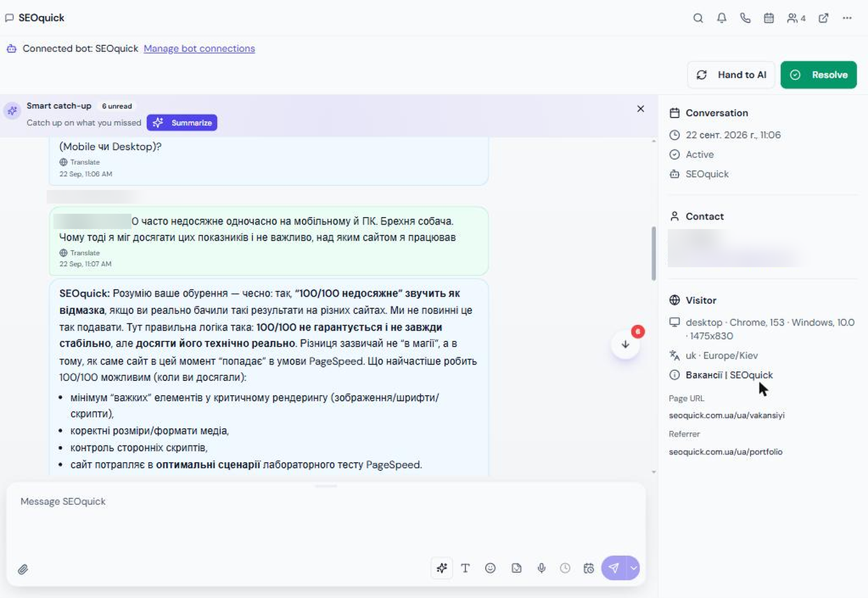This screenshot has height=598, width=868.
Task: Open the more options ellipsis menu
Action: (x=847, y=18)
